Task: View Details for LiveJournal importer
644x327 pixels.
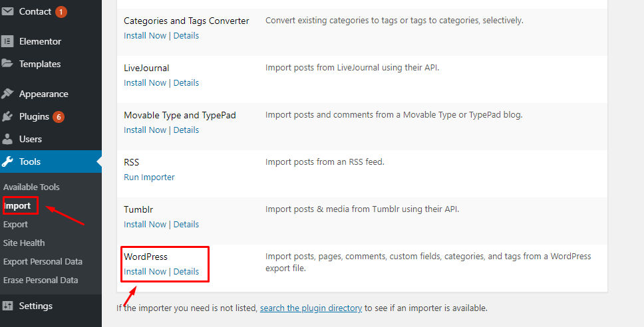Action: point(186,82)
